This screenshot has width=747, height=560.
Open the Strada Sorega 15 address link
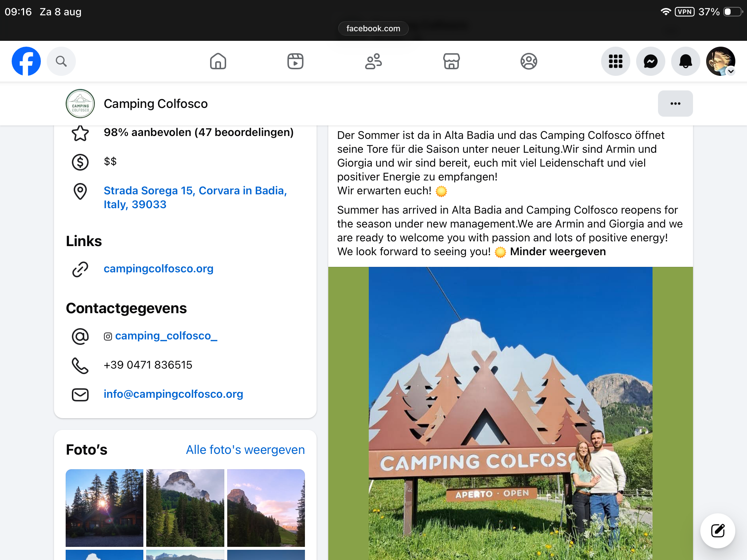point(196,197)
